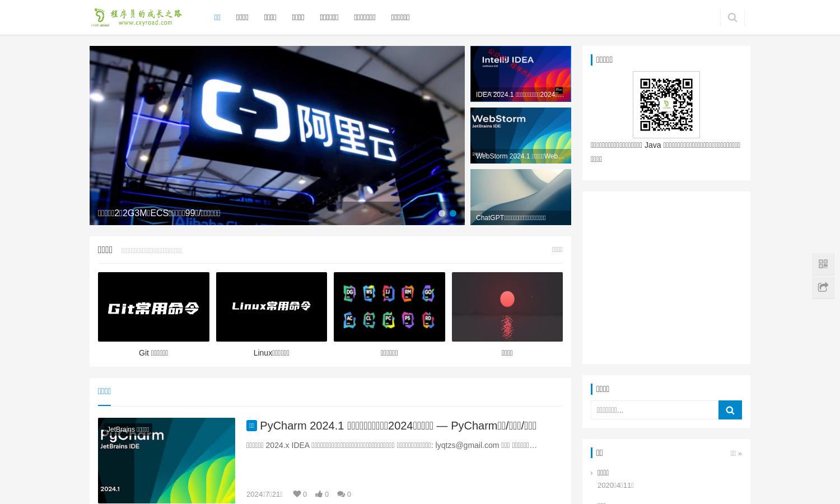Click the 2024 7 21 post date
Viewport: 840px width, 504px height.
coord(264,494)
